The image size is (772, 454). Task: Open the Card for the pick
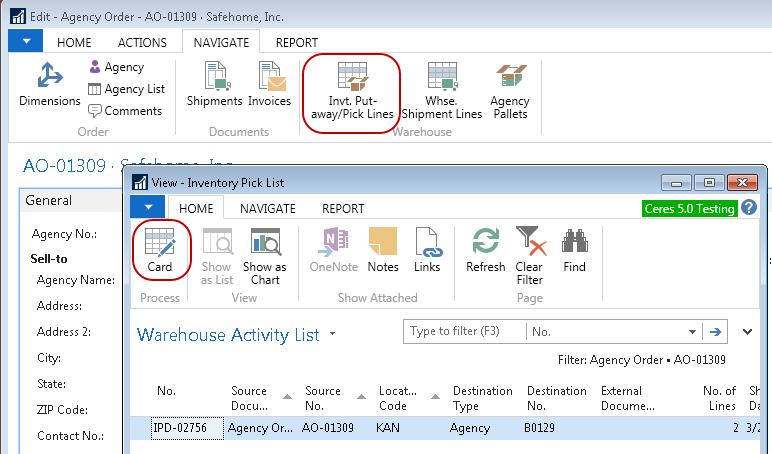(x=160, y=251)
